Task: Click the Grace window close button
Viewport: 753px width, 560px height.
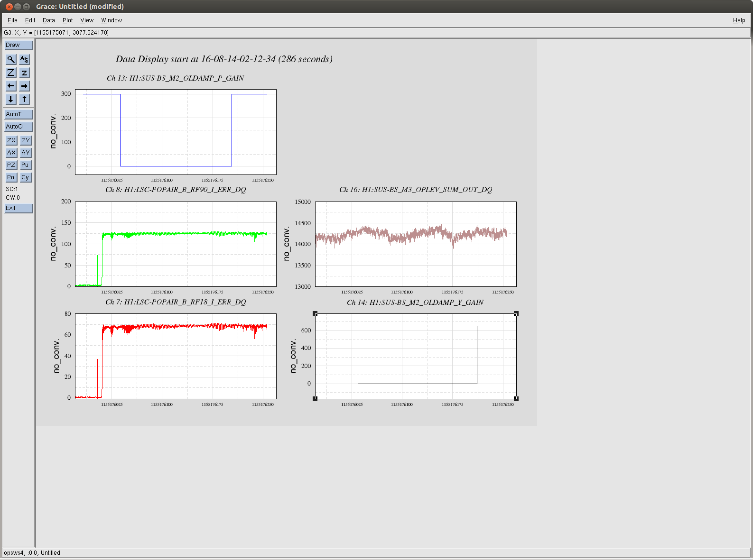Action: [x=9, y=7]
